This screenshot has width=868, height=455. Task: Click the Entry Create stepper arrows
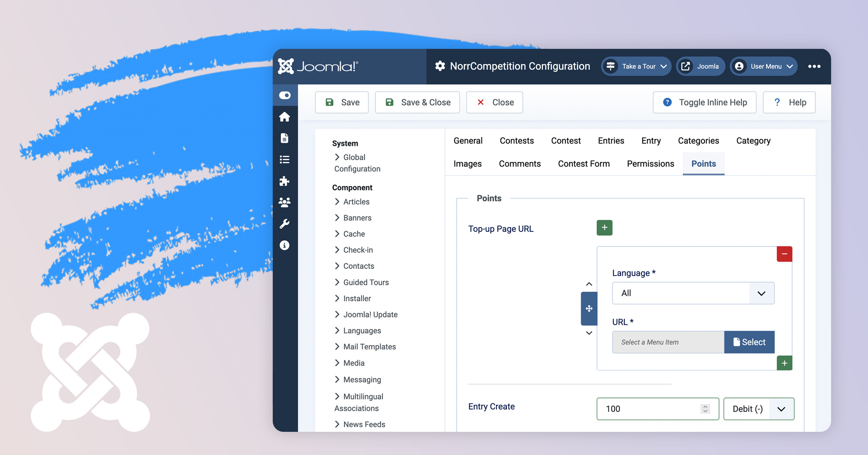click(705, 409)
